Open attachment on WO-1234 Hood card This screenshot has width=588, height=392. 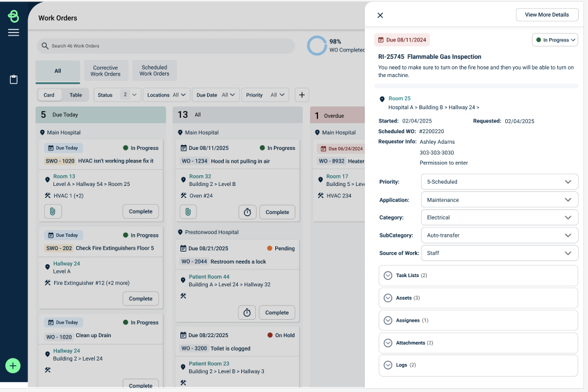(188, 212)
